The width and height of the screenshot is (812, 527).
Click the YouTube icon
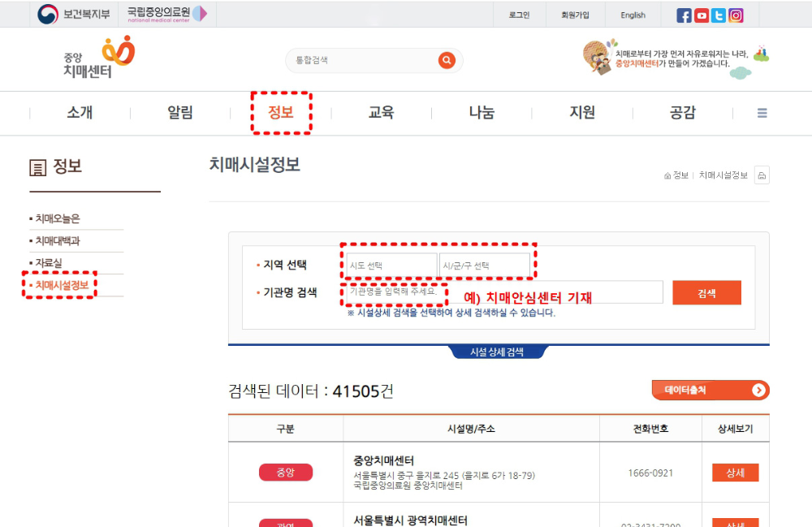coord(702,14)
